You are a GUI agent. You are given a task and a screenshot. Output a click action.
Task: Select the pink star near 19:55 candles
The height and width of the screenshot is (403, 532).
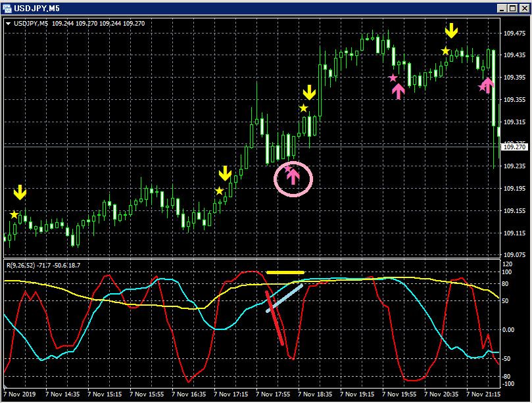[393, 78]
